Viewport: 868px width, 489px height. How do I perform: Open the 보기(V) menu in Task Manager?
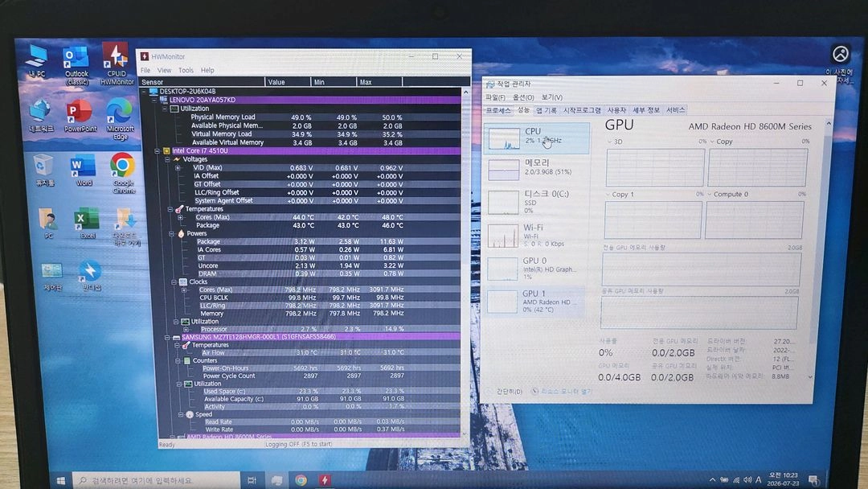pyautogui.click(x=552, y=97)
